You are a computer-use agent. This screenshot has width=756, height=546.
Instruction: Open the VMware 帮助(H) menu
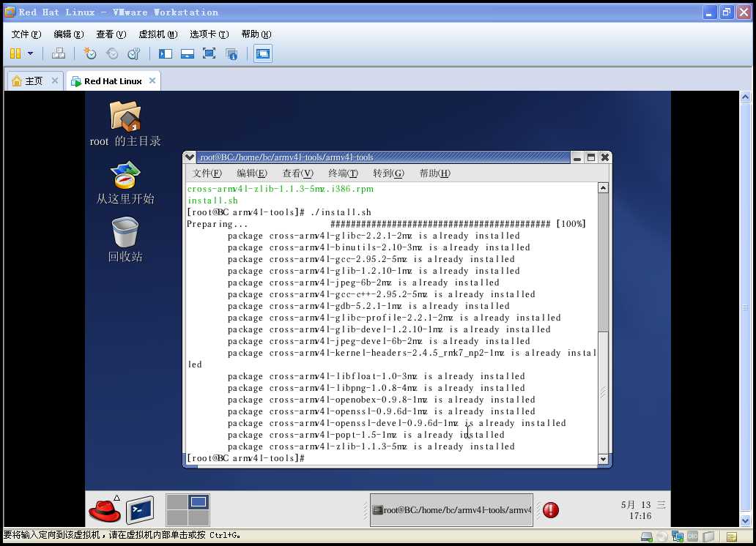point(256,34)
